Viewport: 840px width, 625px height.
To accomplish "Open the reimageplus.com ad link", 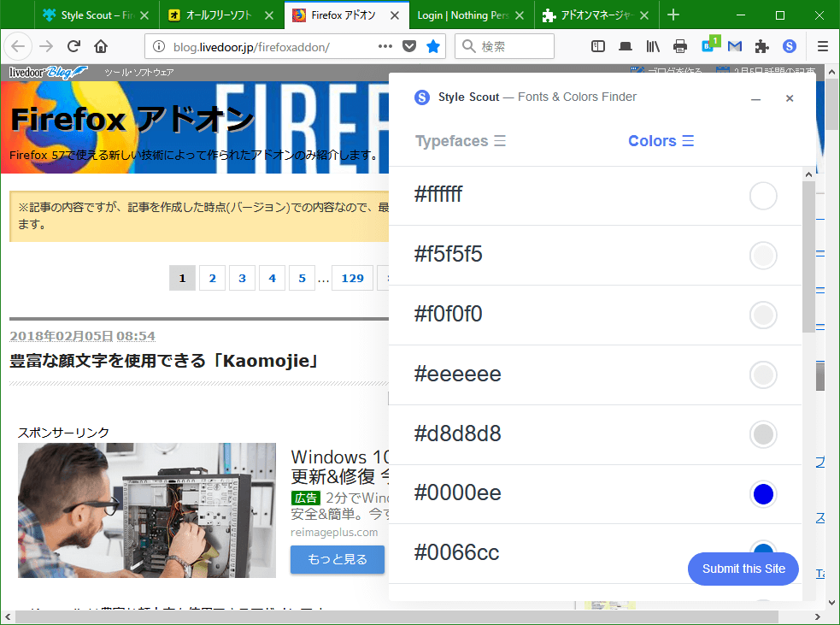I will click(334, 533).
